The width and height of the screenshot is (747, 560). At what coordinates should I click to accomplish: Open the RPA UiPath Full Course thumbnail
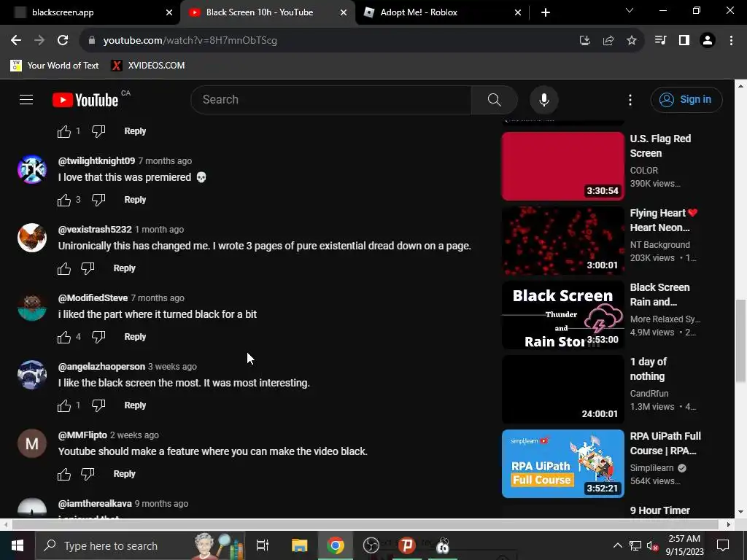[562, 463]
